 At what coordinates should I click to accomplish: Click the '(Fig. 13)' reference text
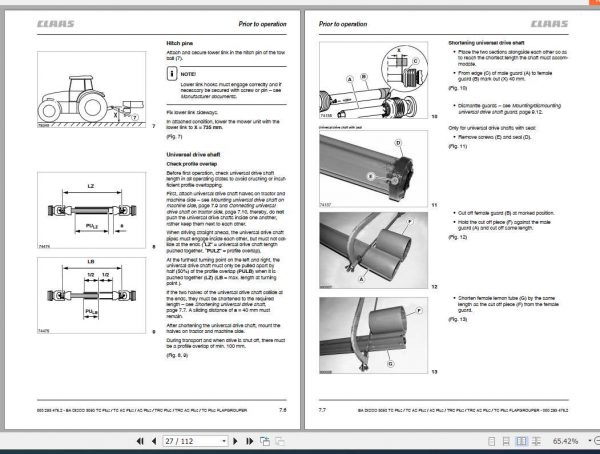[x=458, y=319]
